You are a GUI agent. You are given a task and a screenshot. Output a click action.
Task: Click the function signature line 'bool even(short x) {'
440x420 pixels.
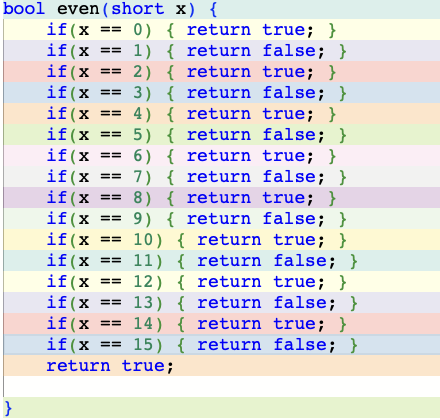pyautogui.click(x=221, y=9)
